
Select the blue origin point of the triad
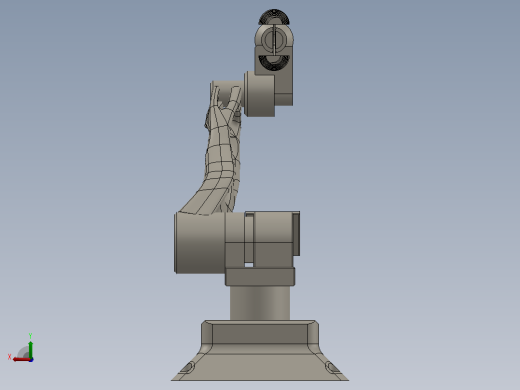point(31,360)
